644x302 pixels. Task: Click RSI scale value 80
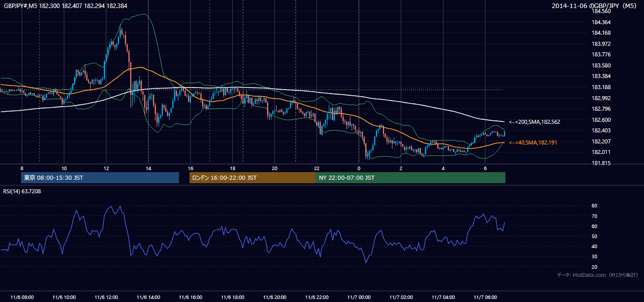[594, 206]
